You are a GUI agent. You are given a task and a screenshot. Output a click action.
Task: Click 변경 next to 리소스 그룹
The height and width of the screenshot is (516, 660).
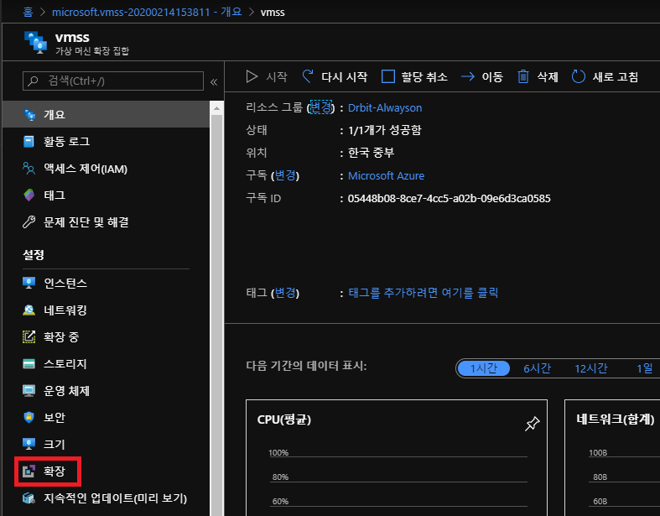321,107
